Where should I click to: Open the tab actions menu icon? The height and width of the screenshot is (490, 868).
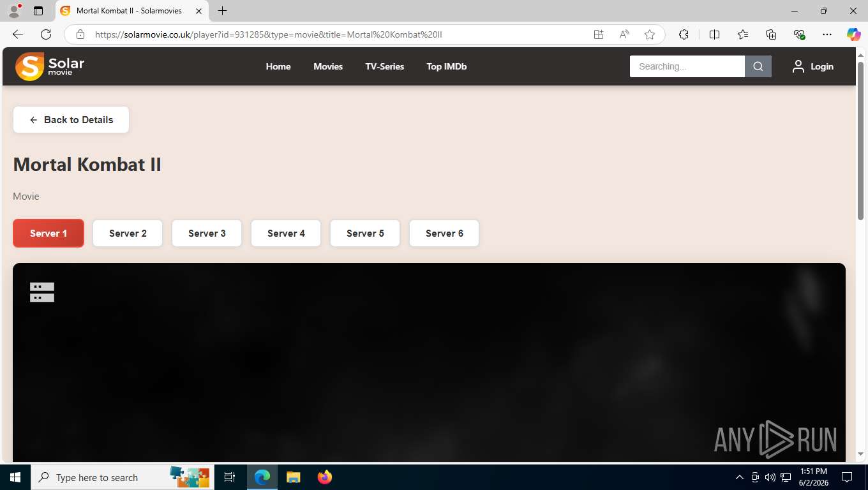(38, 11)
